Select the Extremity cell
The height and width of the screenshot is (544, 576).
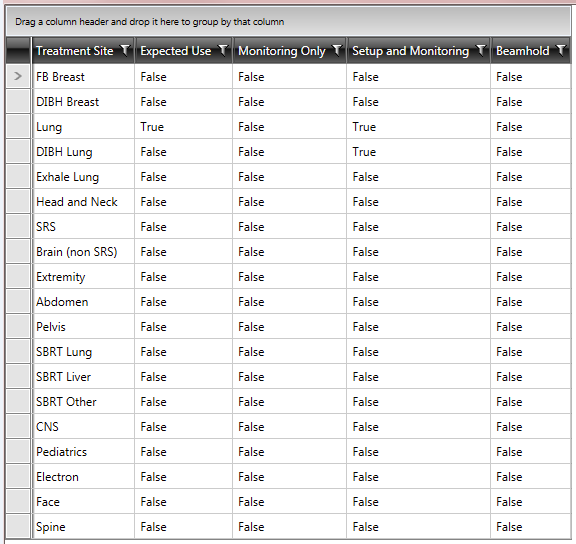click(83, 276)
